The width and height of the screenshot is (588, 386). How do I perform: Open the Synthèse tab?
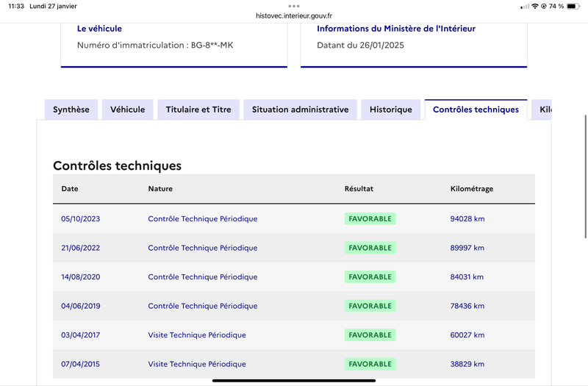(71, 110)
